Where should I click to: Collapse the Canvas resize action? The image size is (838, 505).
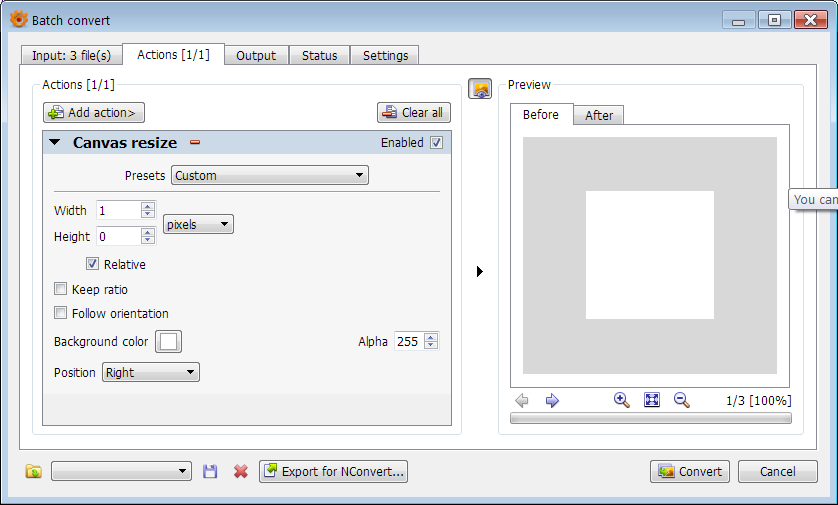coord(55,142)
